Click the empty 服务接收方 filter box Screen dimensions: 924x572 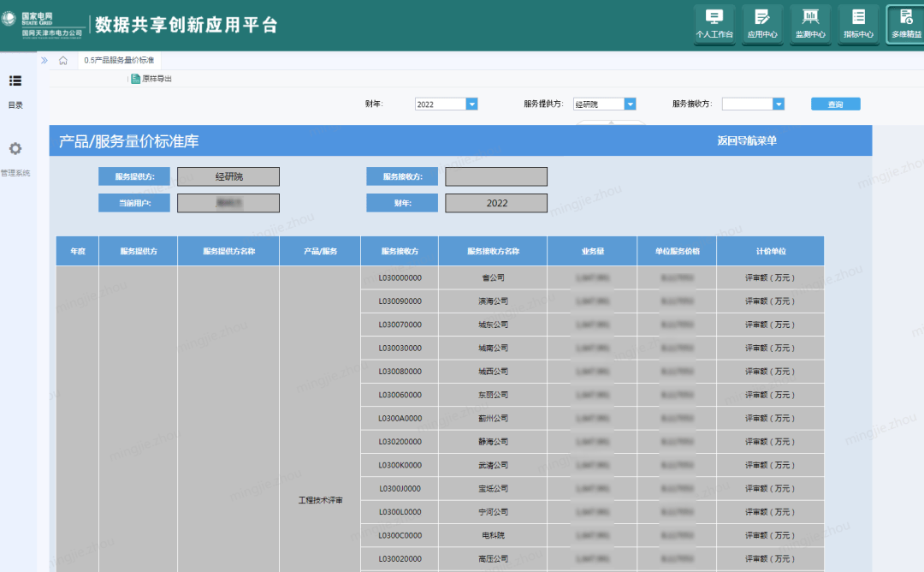point(753,104)
